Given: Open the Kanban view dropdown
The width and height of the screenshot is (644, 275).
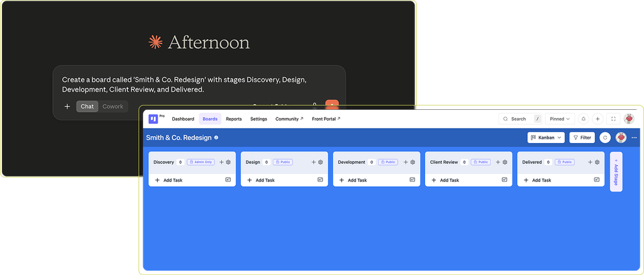Looking at the screenshot, I should 546,137.
